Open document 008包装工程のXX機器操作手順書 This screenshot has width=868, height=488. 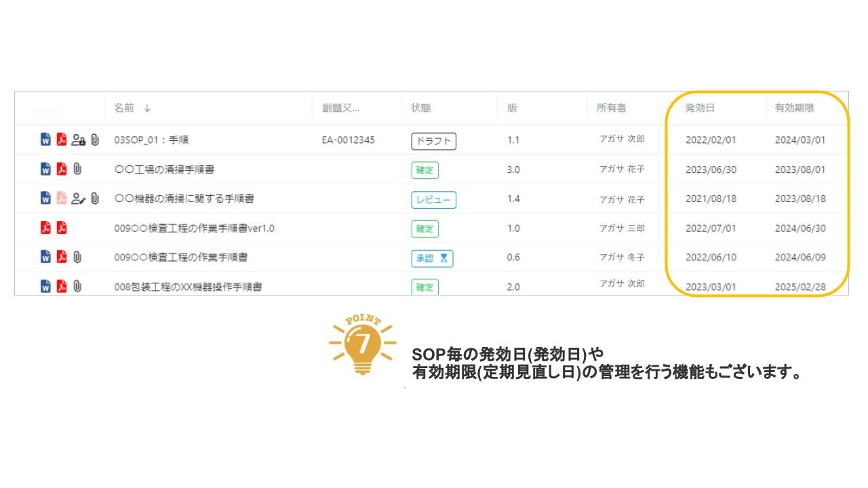188,287
